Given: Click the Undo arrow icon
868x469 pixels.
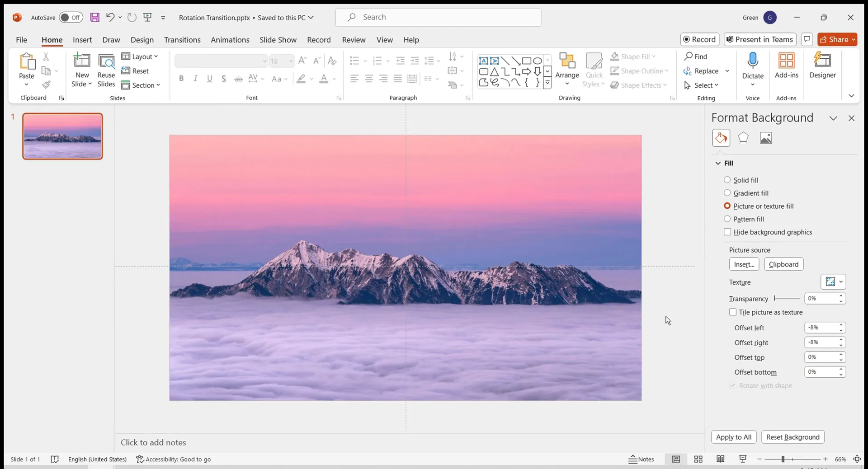Looking at the screenshot, I should tap(110, 17).
